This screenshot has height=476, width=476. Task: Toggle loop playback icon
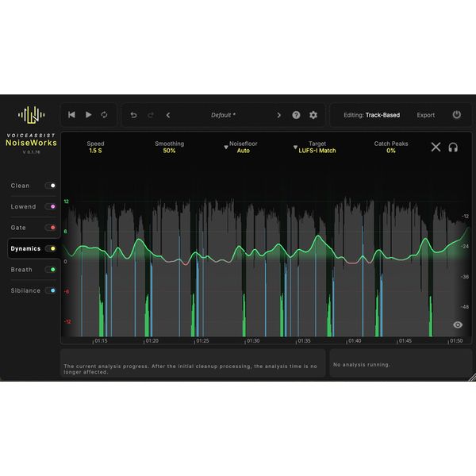[104, 115]
